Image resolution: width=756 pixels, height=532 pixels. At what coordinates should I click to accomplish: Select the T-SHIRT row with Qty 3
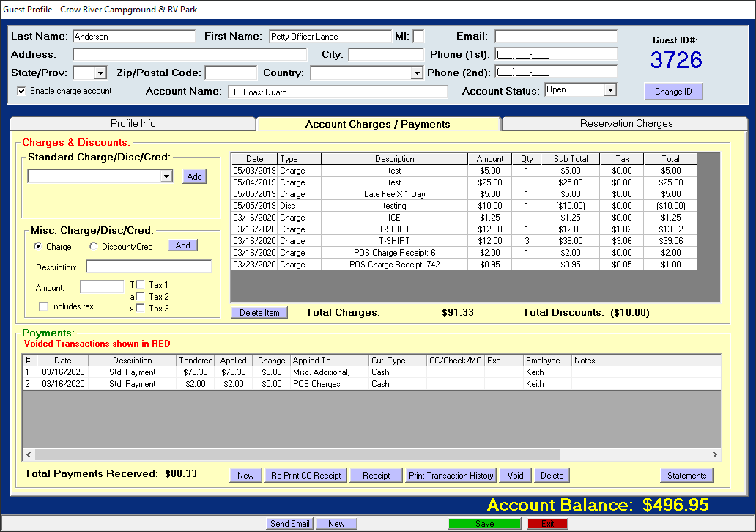[x=464, y=240]
